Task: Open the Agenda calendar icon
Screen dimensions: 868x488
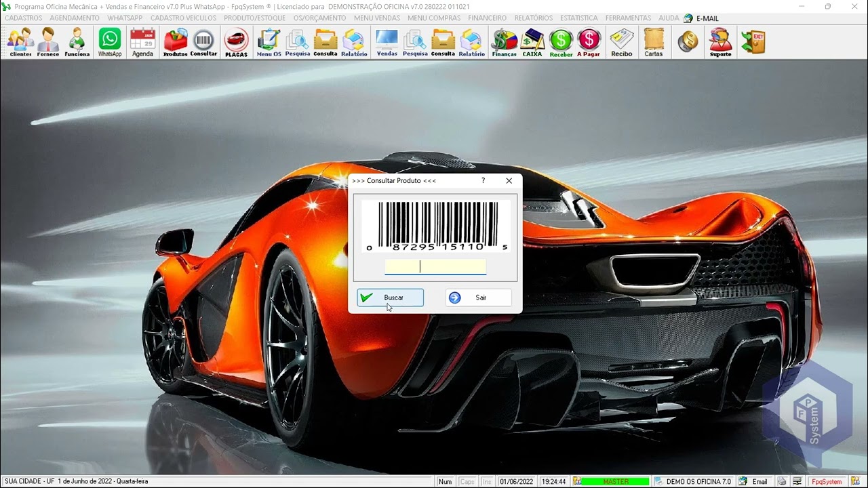Action: click(142, 42)
